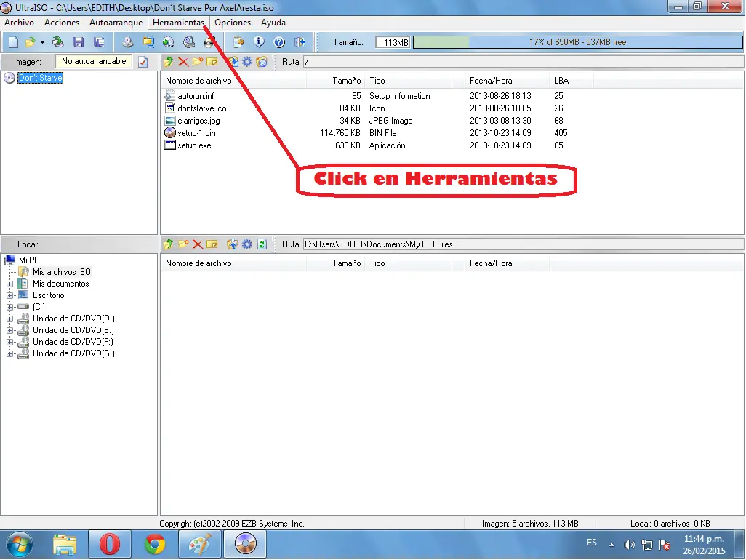Click the Tamaño 113MB size field
Viewport: 746px width, 560px height.
[393, 42]
